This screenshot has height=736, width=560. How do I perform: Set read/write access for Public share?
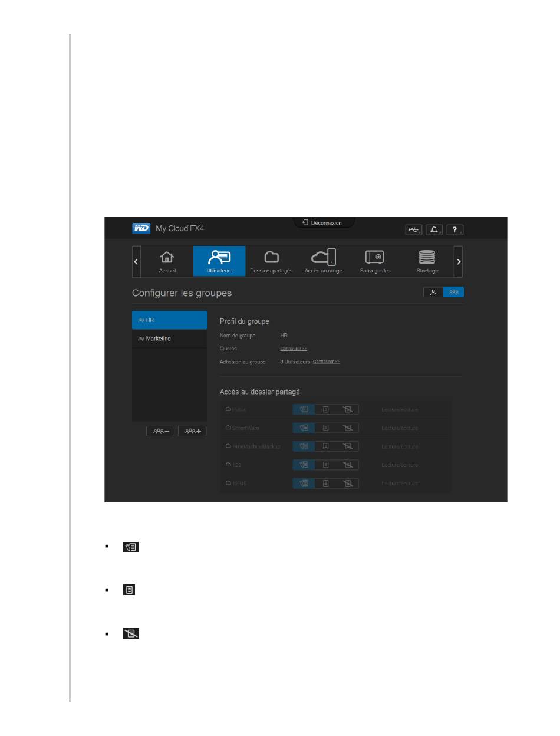pos(304,409)
